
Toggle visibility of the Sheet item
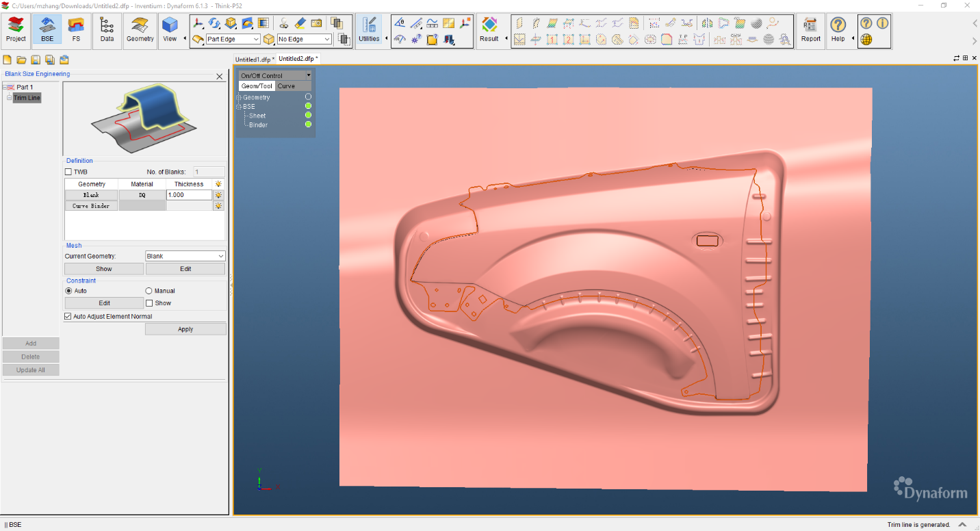pyautogui.click(x=307, y=115)
